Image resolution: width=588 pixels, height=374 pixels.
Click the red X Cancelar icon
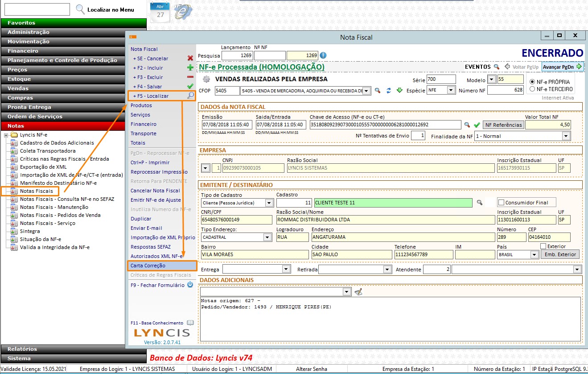tap(190, 58)
